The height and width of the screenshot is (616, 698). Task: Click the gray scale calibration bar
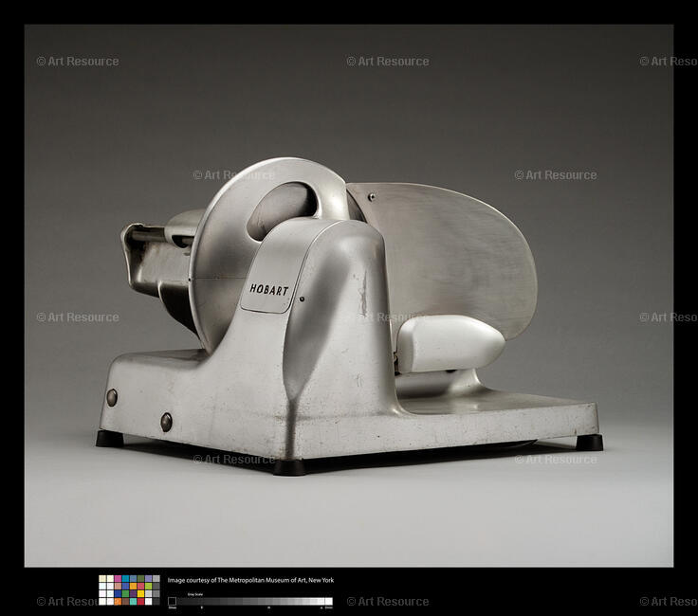[x=250, y=602]
